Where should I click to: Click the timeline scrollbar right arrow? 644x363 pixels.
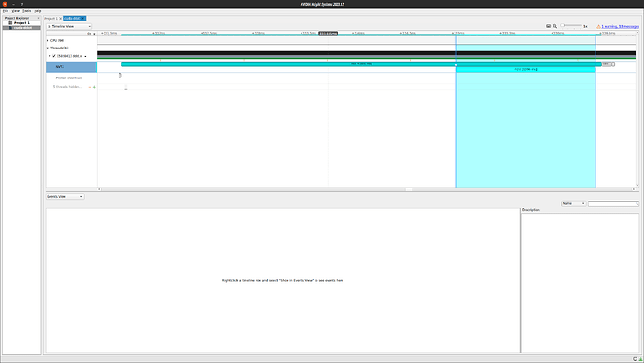click(634, 189)
